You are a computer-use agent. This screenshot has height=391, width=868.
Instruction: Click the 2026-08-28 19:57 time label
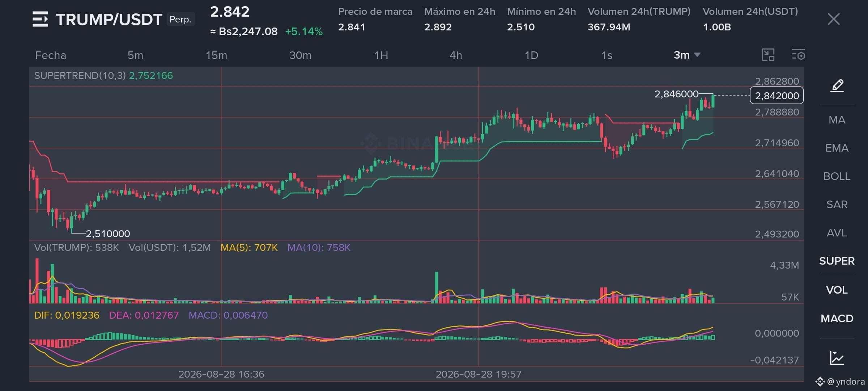[478, 374]
